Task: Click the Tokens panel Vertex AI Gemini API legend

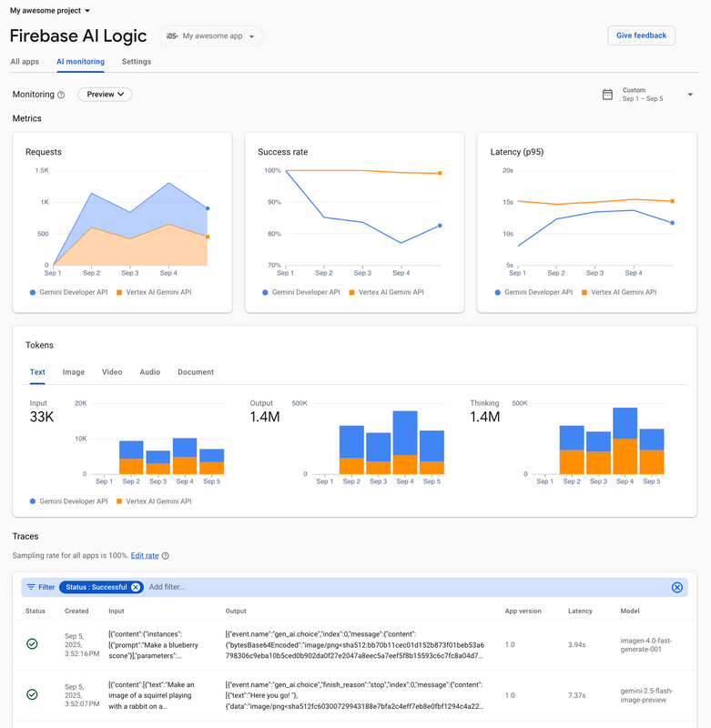Action: point(154,501)
